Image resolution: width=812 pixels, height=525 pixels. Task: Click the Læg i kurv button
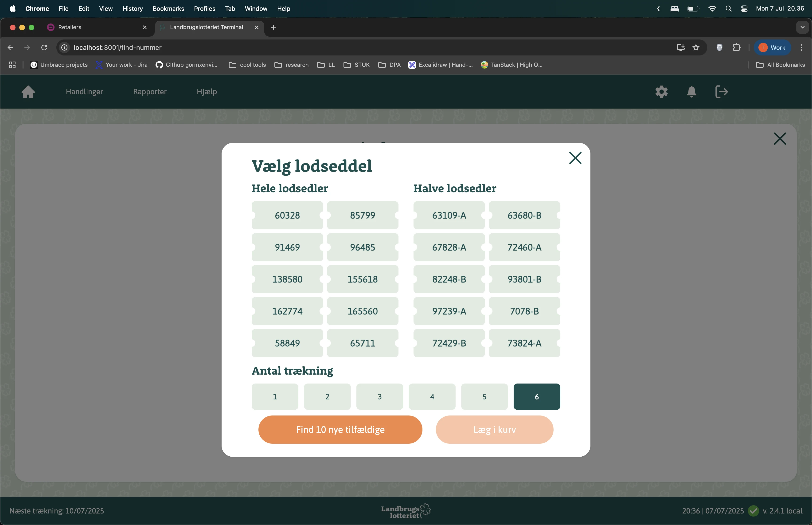pyautogui.click(x=494, y=430)
